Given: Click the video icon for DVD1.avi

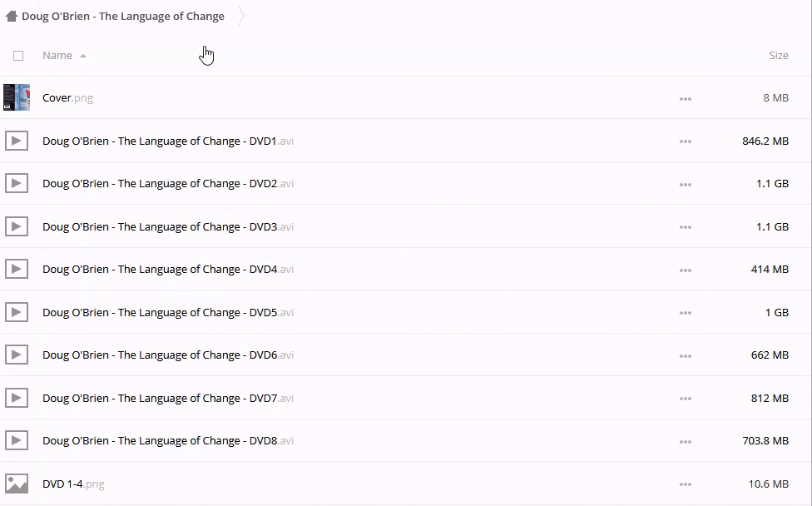Looking at the screenshot, I should tap(17, 141).
